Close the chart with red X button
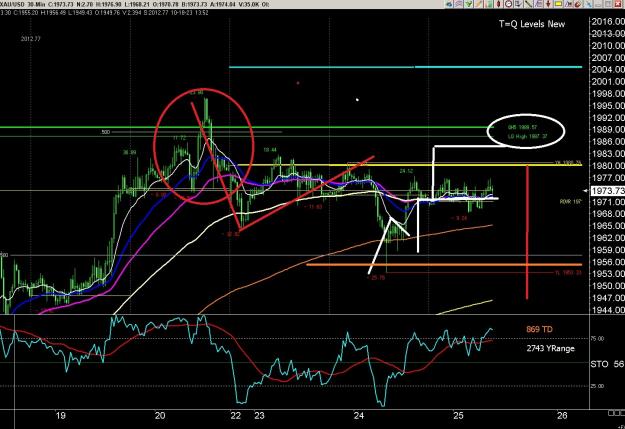Viewport: 625px width, 429px height. [618, 4]
